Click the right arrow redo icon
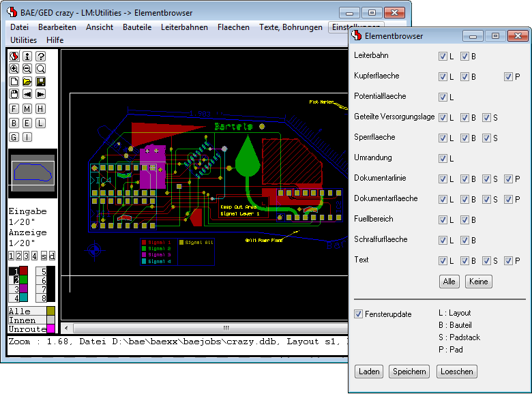Screen dimensions: 532x394 (x=41, y=93)
